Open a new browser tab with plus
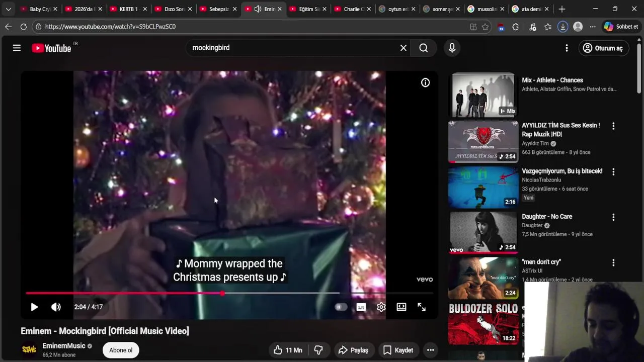644x362 pixels. (x=562, y=9)
